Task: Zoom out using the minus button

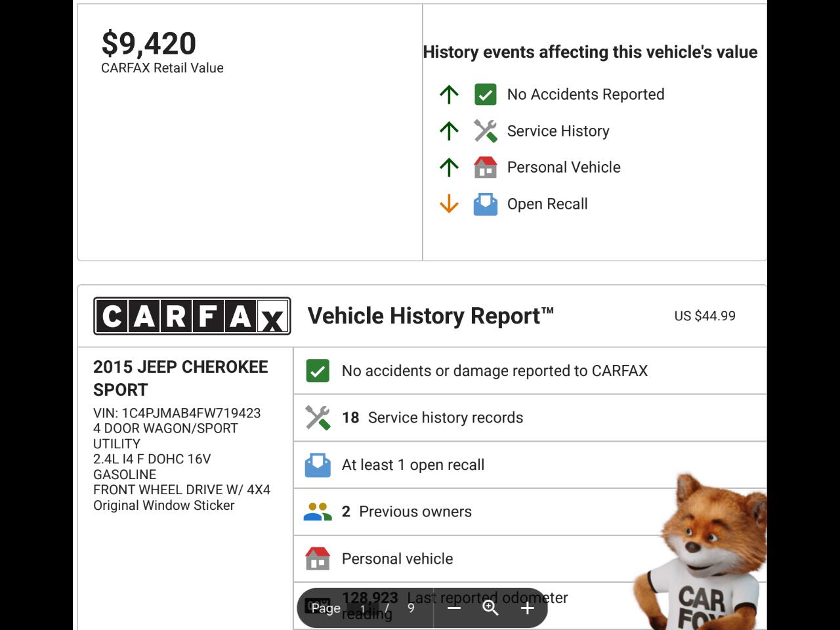Action: point(454,608)
